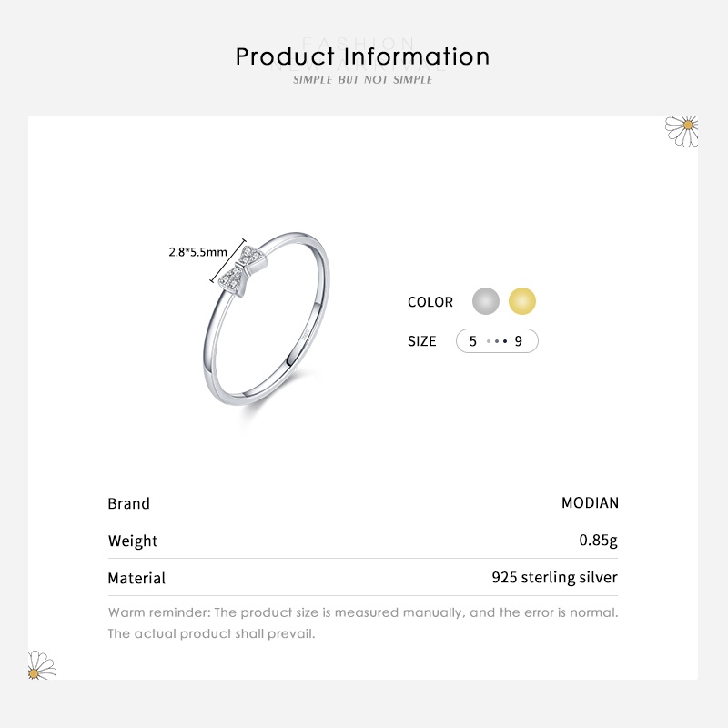This screenshot has width=728, height=728.
Task: Select the silver color swatch
Action: (486, 301)
